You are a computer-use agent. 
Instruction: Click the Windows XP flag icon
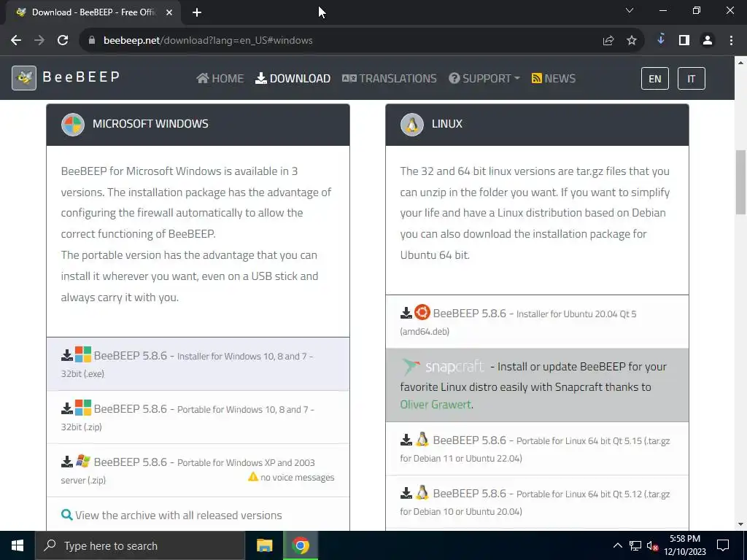click(x=83, y=461)
